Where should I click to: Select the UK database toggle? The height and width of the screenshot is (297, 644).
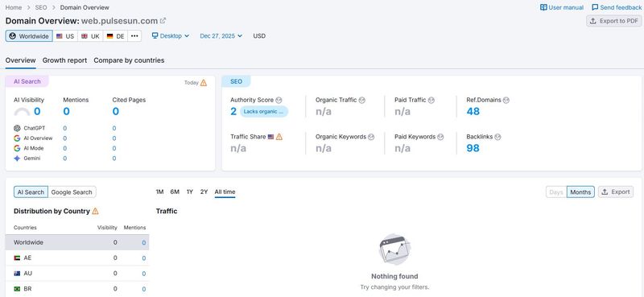coord(90,36)
